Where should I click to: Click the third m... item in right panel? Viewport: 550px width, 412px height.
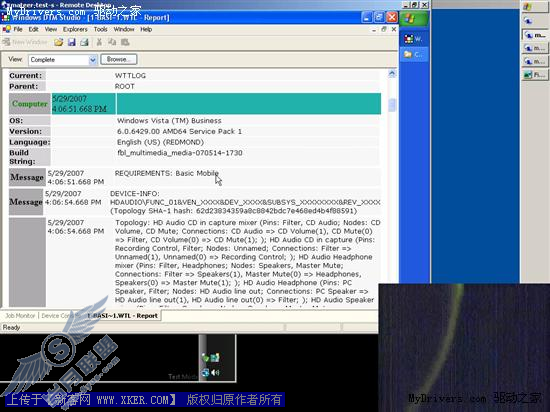click(535, 61)
